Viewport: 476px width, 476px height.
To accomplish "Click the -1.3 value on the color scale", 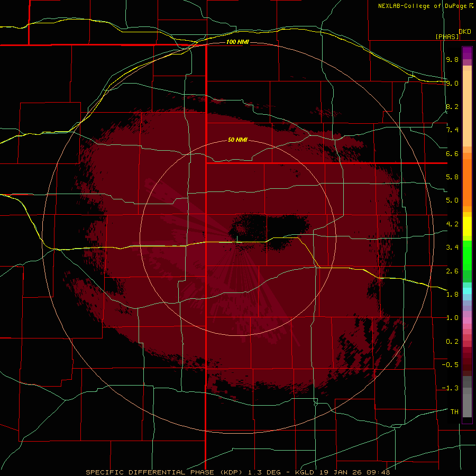I will (450, 388).
